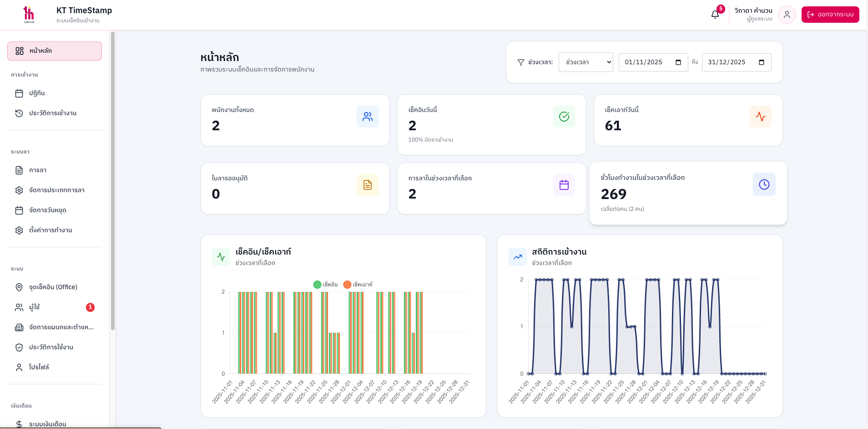Viewport: 868px width, 429px height.
Task: Open the start date picker for 01/11/2025
Action: click(x=678, y=62)
